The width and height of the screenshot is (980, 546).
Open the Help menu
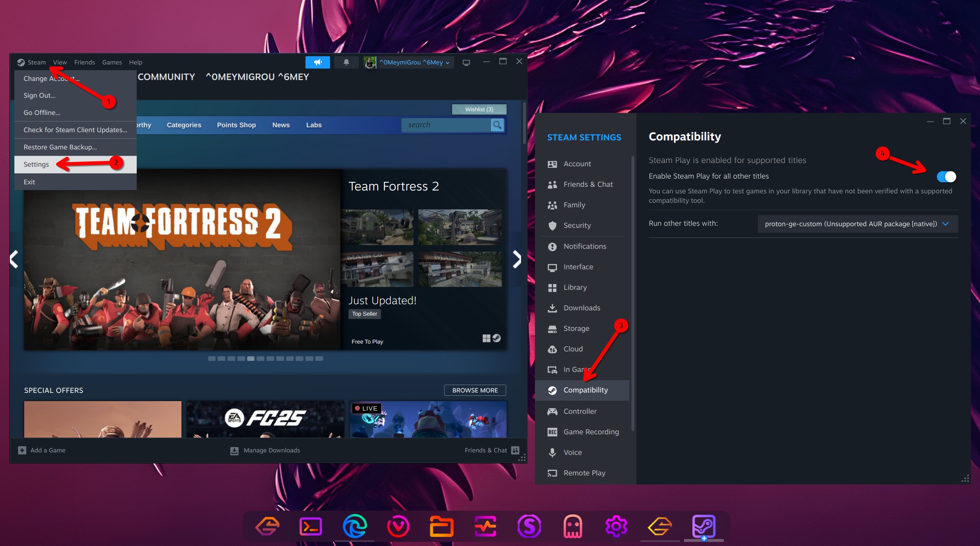pos(135,62)
